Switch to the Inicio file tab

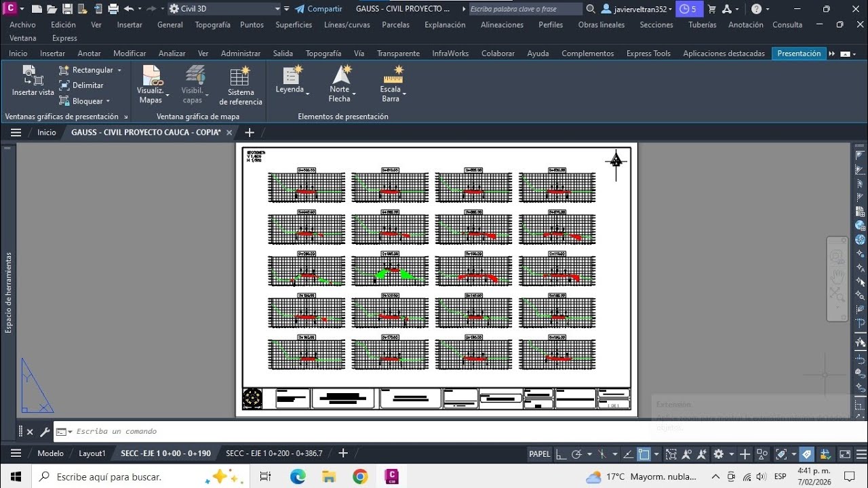[x=47, y=133]
